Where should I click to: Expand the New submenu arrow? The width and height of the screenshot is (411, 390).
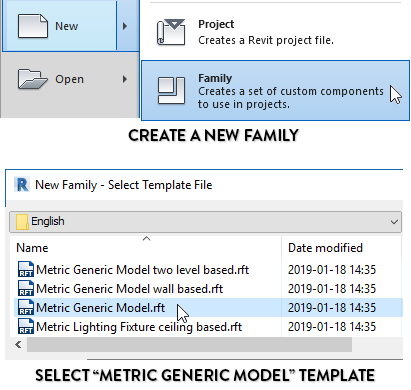coord(125,26)
